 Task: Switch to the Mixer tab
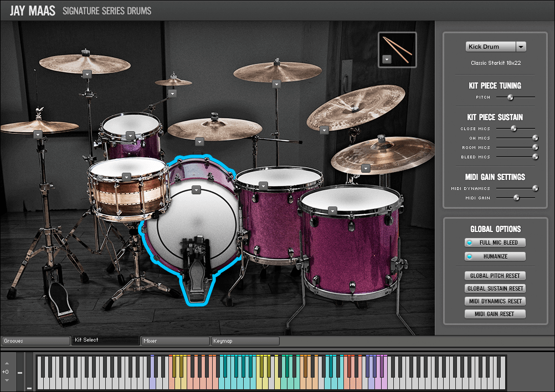coord(175,341)
